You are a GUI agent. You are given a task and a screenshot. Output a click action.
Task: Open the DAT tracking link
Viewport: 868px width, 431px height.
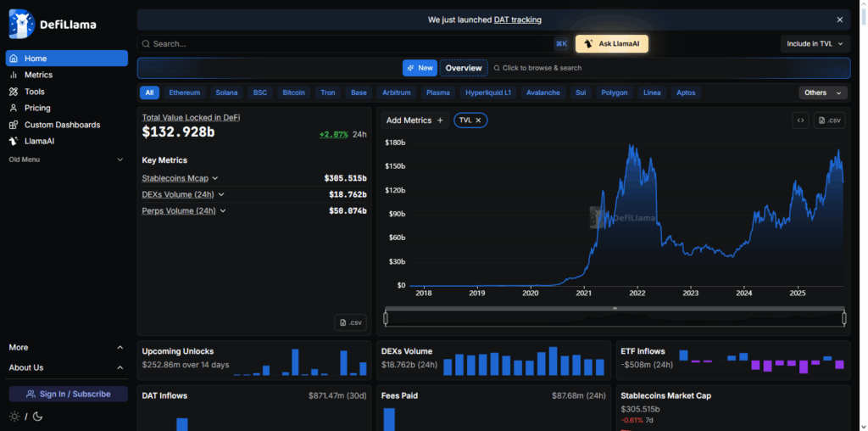(x=517, y=20)
